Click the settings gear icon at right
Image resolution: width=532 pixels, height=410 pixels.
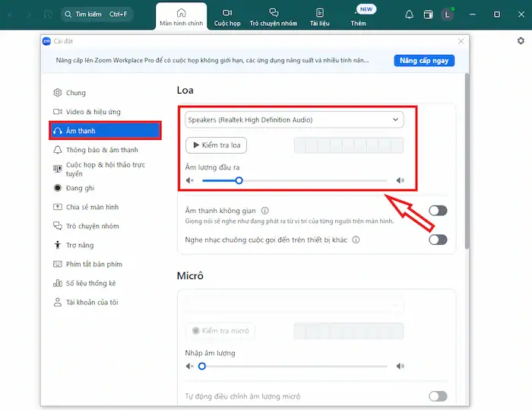pyautogui.click(x=521, y=40)
